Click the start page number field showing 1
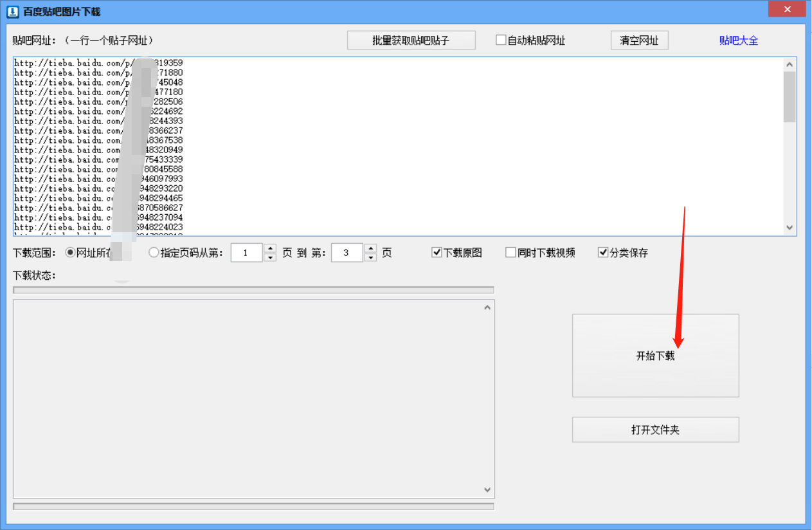Image resolution: width=812 pixels, height=530 pixels. click(x=246, y=252)
